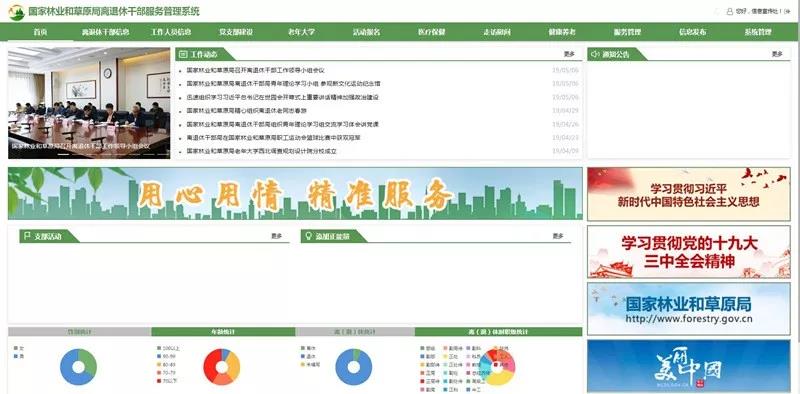The width and height of the screenshot is (800, 394).
Task: Switch to the 离(退)休统计 tab
Action: click(x=355, y=332)
